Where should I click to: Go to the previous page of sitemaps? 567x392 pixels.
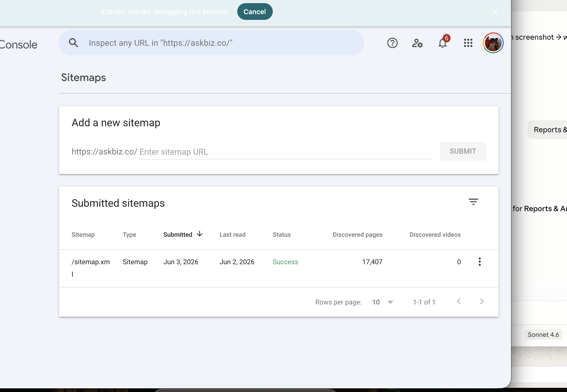(x=459, y=302)
